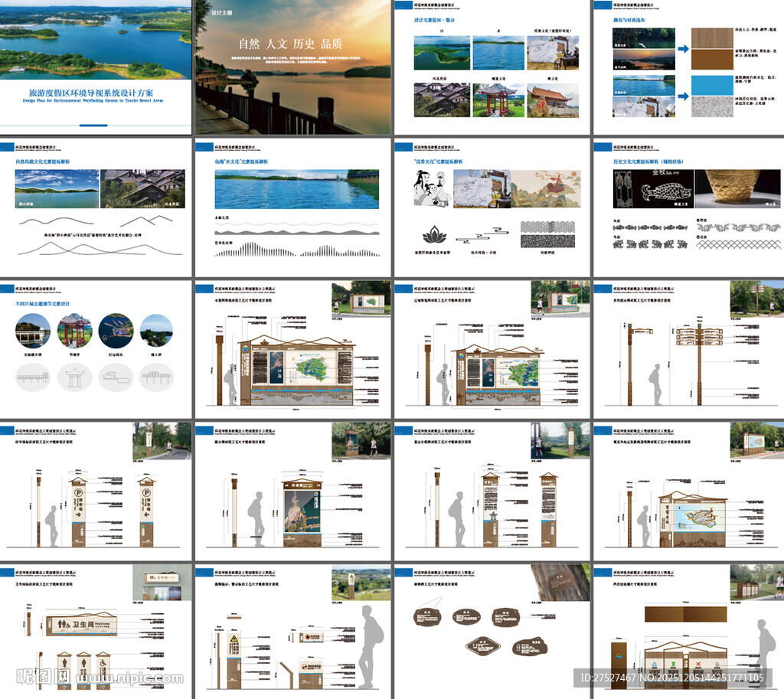Click the green map on the main signboard drawing
Screen dimensions: 784x699
311,367
